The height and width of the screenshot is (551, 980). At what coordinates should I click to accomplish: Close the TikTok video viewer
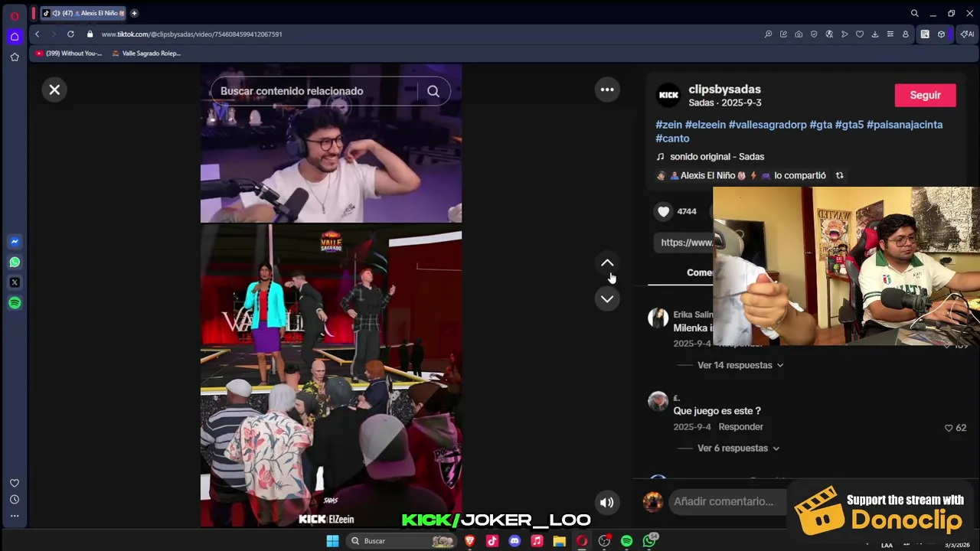coord(54,90)
